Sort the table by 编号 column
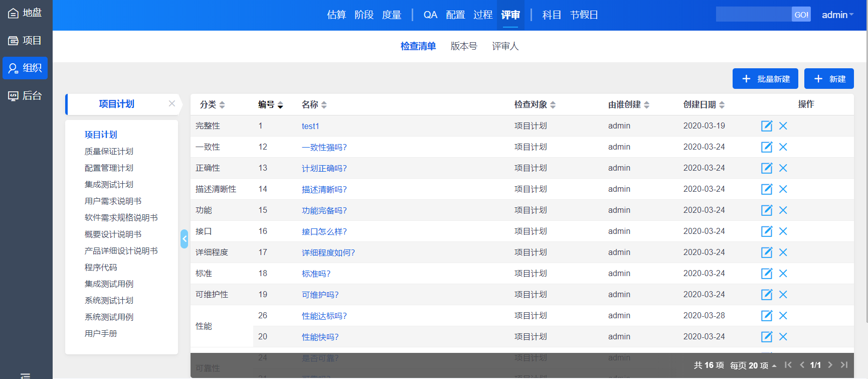Viewport: 868px width, 379px height. [271, 104]
